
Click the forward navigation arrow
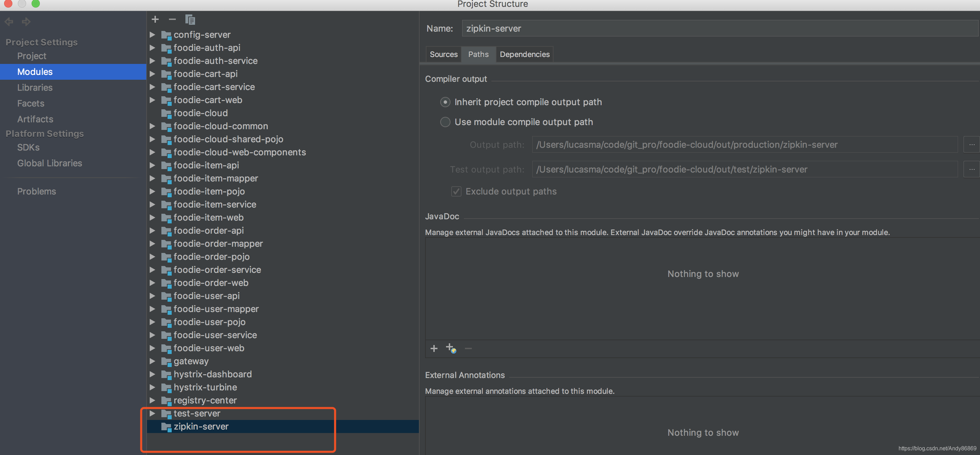(x=26, y=22)
